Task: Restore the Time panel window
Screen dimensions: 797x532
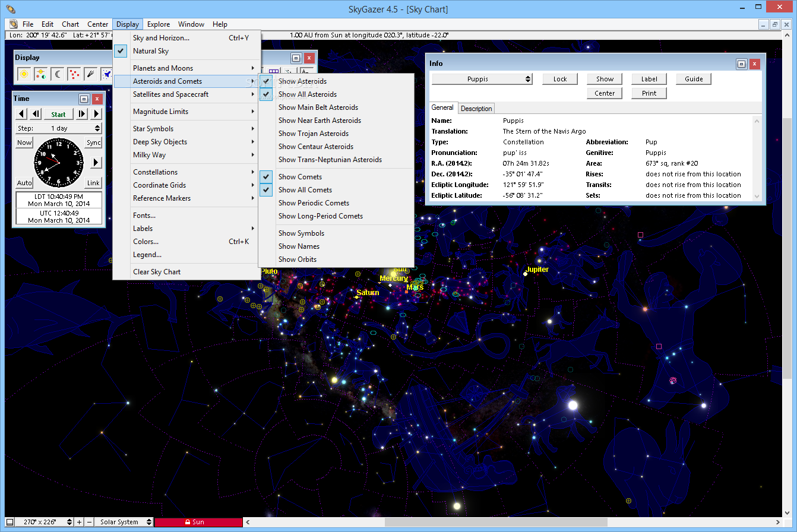Action: (84, 99)
